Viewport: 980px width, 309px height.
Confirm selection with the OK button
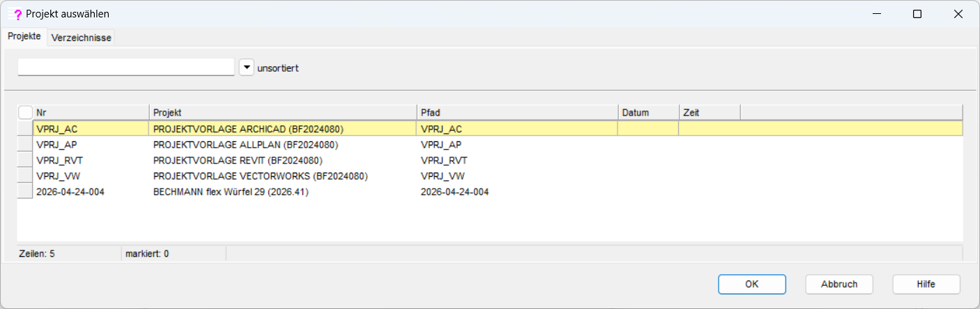pos(752,284)
